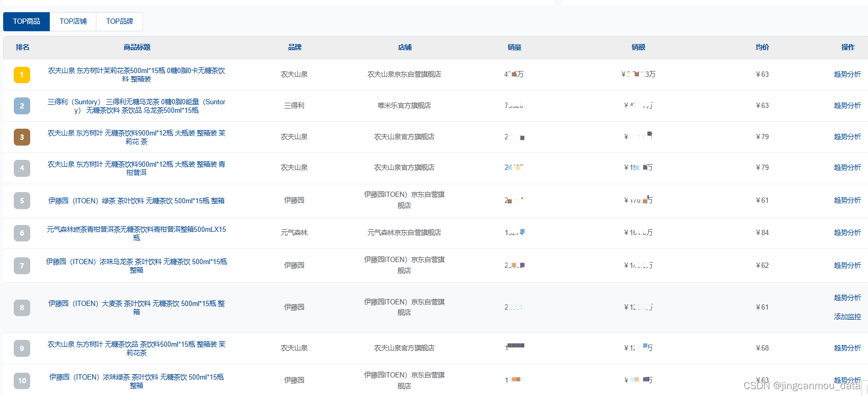This screenshot has width=868, height=396.
Task: View 趋势分析 for 伊藤园绿茶 row
Action: pos(847,201)
